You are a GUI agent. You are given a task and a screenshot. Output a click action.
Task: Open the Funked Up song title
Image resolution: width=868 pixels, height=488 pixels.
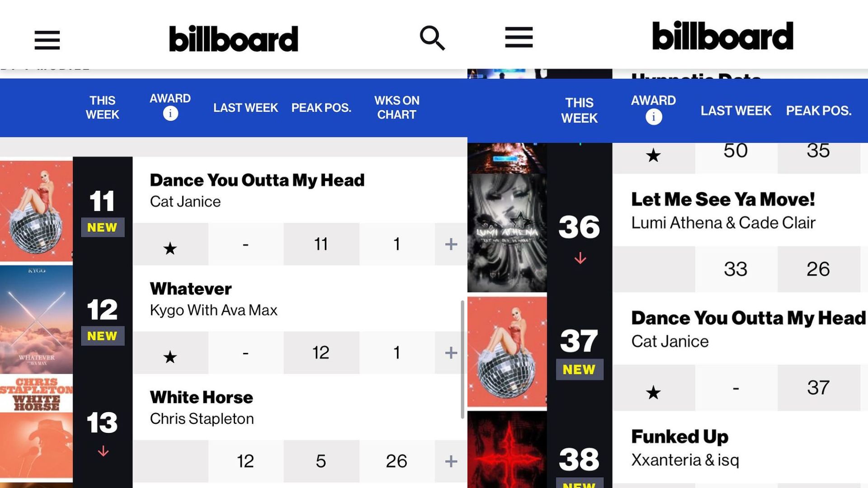[x=679, y=437]
